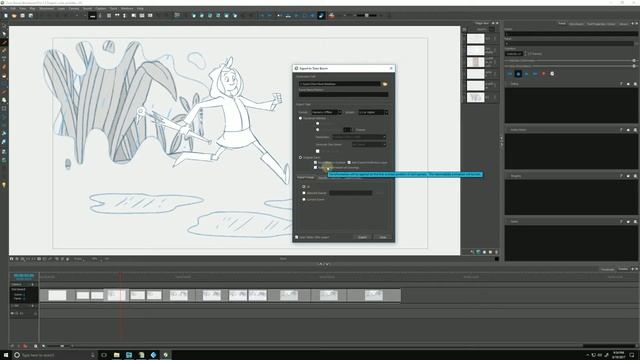
Task: Toggle Open folder after export checkbox
Action: click(x=297, y=237)
